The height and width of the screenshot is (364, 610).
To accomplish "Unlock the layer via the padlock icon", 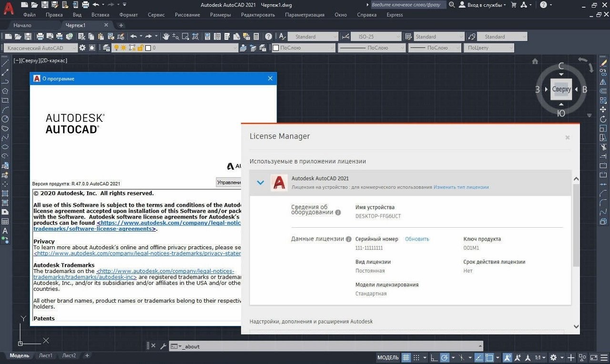I will pyautogui.click(x=140, y=48).
